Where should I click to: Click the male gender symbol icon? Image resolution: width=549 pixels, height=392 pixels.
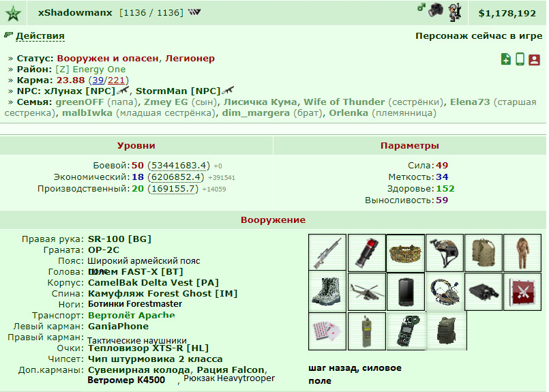coord(421,7)
